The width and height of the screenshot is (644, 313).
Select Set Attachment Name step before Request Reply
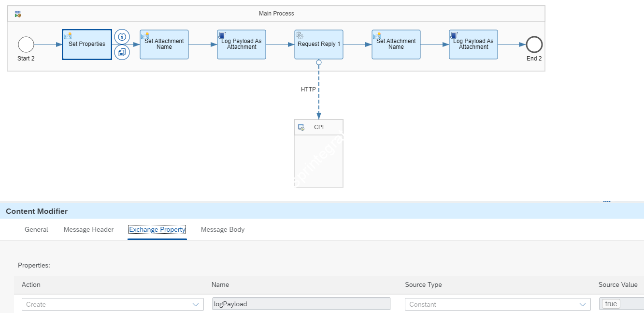[x=164, y=45]
